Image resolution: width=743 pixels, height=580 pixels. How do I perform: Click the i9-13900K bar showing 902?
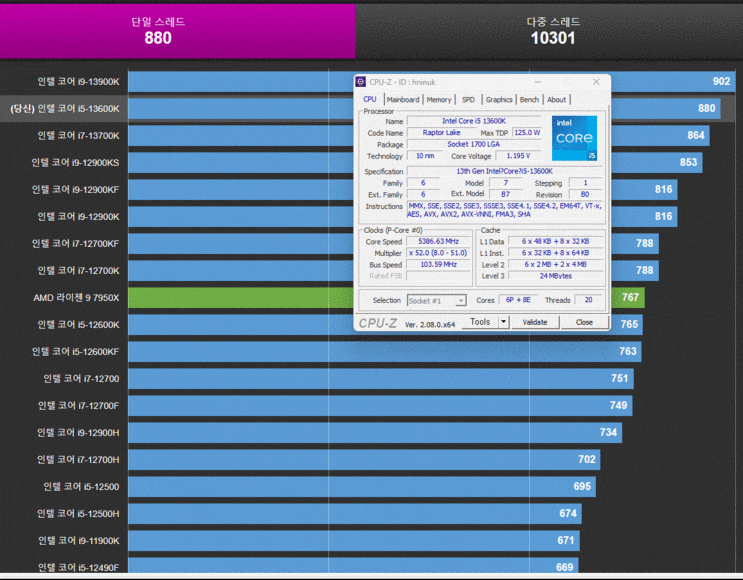[431, 82]
